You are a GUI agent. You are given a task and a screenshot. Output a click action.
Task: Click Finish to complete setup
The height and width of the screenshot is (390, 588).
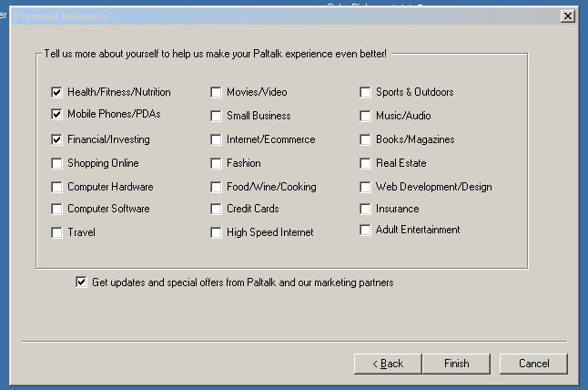tap(456, 364)
